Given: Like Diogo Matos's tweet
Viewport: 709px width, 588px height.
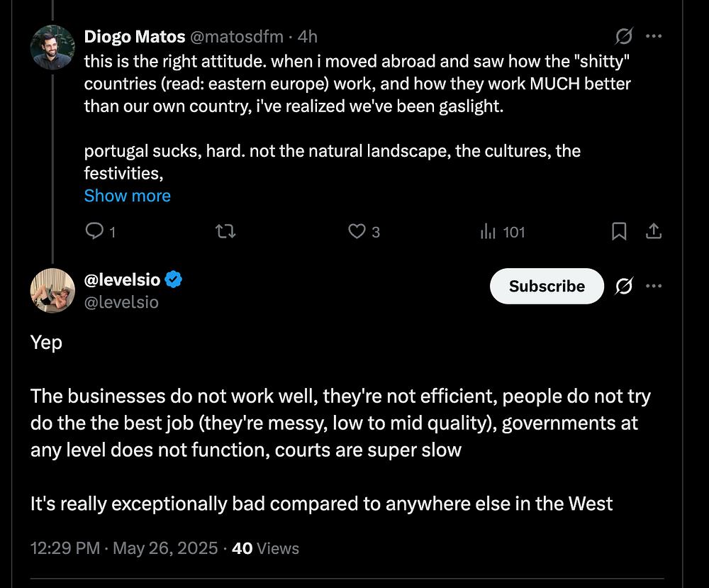Looking at the screenshot, I should pos(358,231).
